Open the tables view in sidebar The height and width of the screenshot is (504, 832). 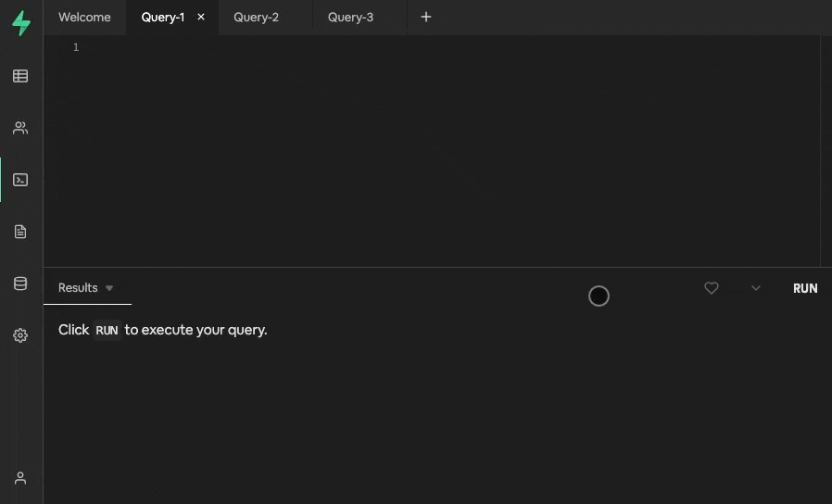(x=20, y=76)
